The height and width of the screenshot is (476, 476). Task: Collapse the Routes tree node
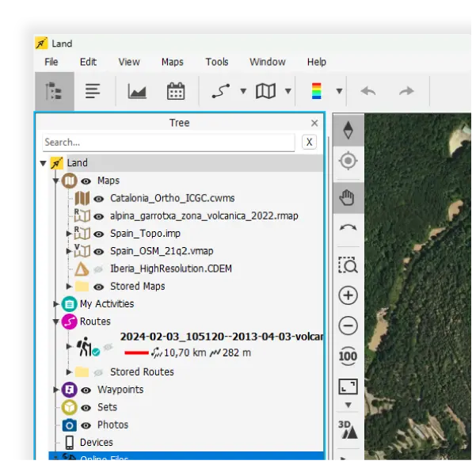click(55, 322)
